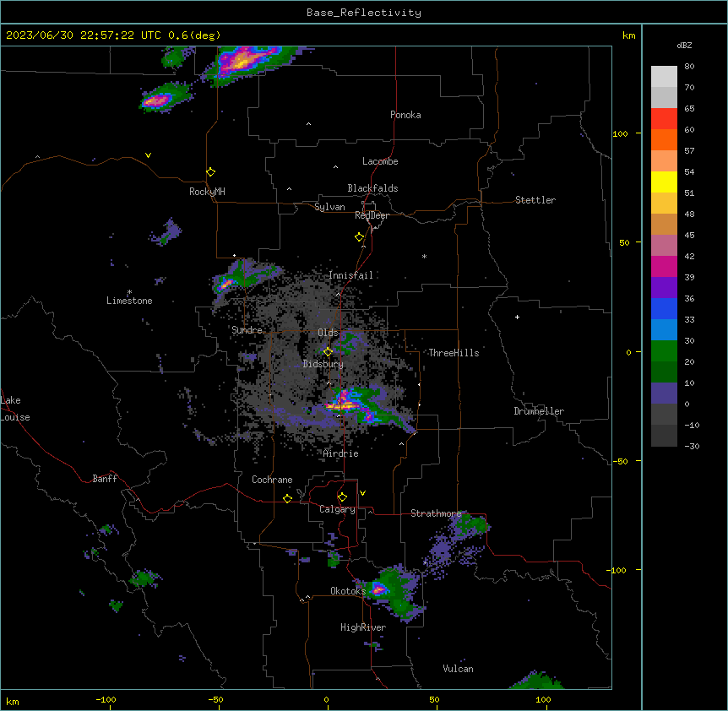
Task: Pick the green 20–30 dBZ legend swatch
Action: pyautogui.click(x=664, y=351)
